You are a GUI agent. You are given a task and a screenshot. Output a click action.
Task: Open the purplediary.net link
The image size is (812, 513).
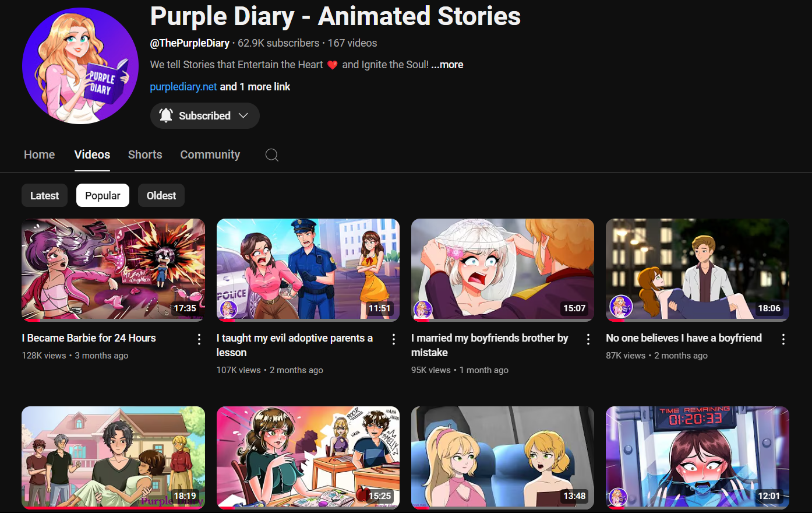183,87
